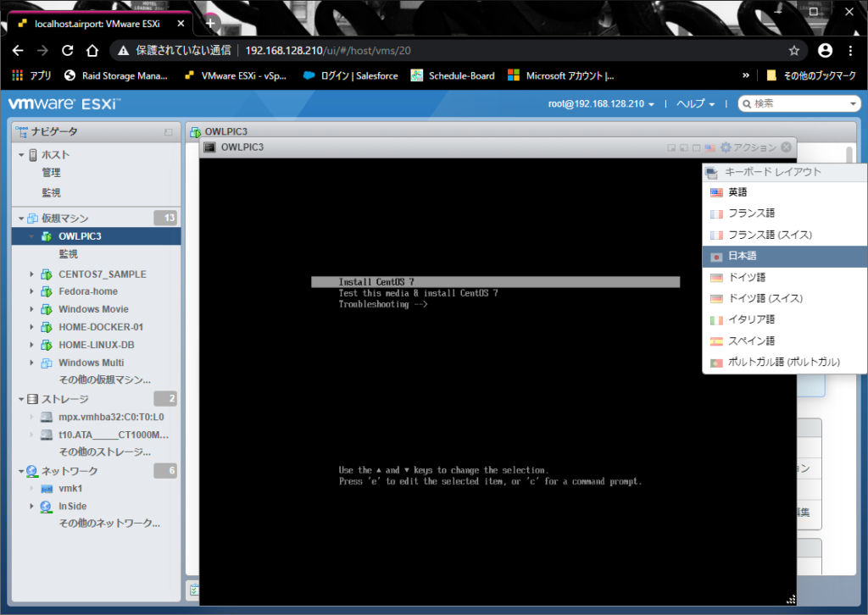Viewport: 868px width, 615px height.
Task: Select スペイン語 keyboard layout
Action: 784,341
